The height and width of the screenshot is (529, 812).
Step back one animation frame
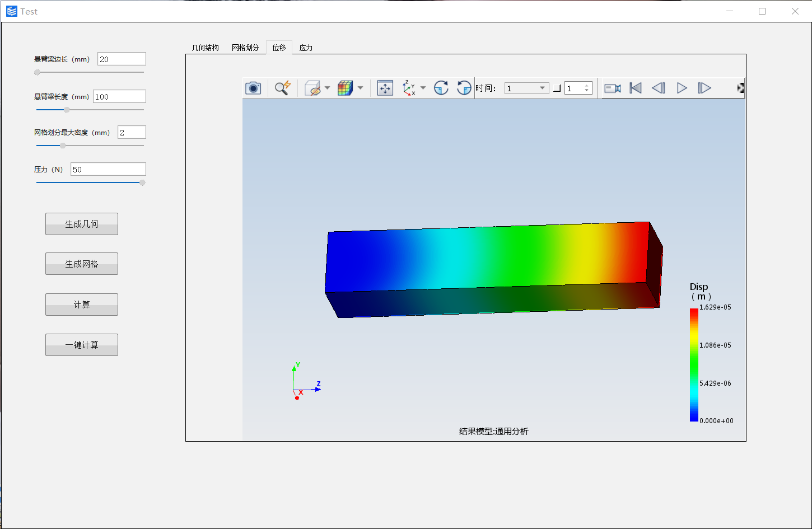(x=659, y=88)
